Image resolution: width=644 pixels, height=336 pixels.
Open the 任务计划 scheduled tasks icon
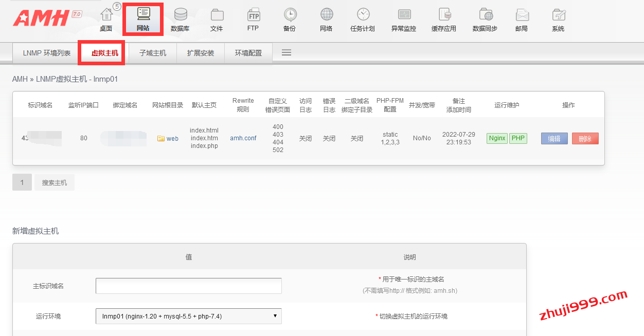pyautogui.click(x=363, y=20)
